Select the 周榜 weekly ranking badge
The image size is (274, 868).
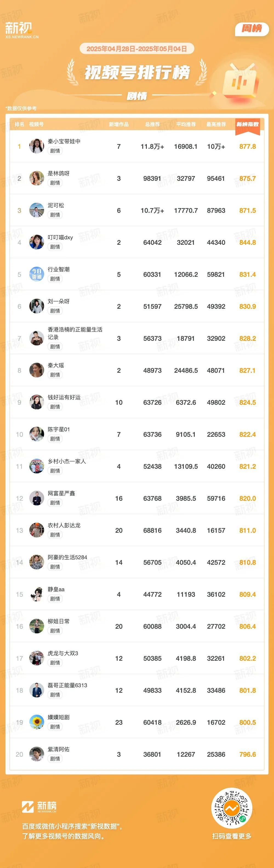[252, 29]
